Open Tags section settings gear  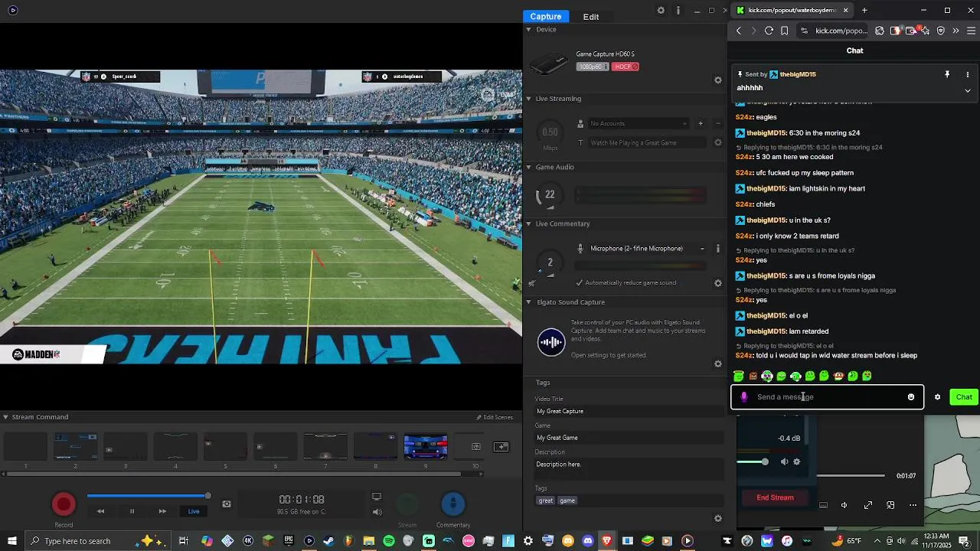(718, 519)
